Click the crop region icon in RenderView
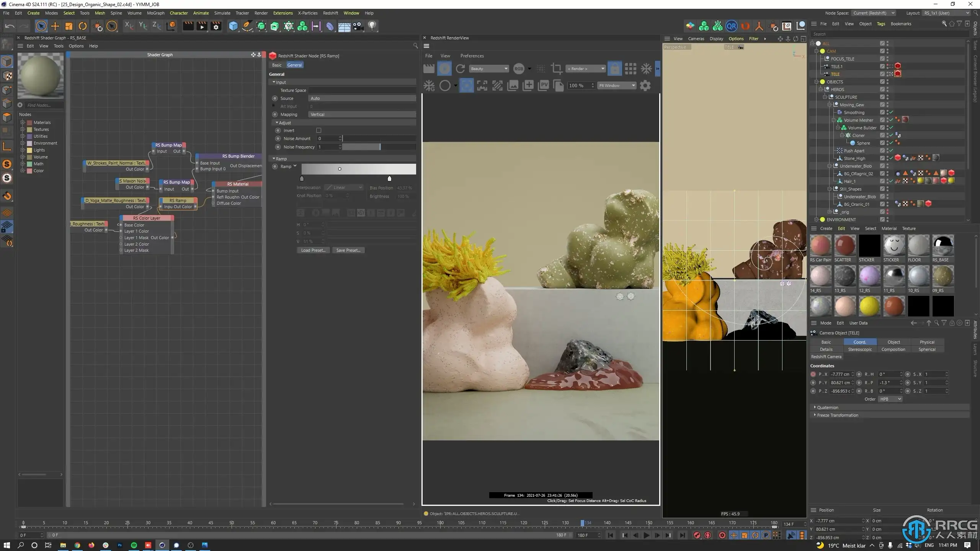980x551 pixels. click(x=556, y=69)
